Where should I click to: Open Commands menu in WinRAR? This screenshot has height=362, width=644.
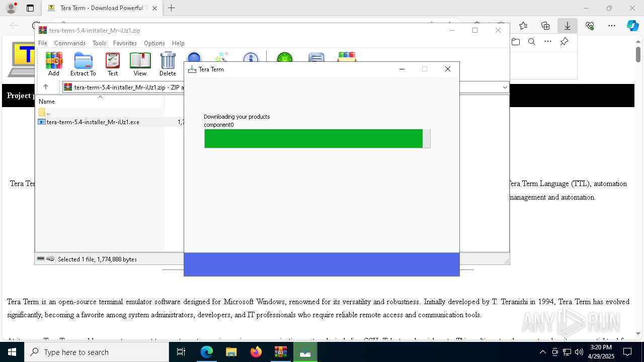coord(70,43)
